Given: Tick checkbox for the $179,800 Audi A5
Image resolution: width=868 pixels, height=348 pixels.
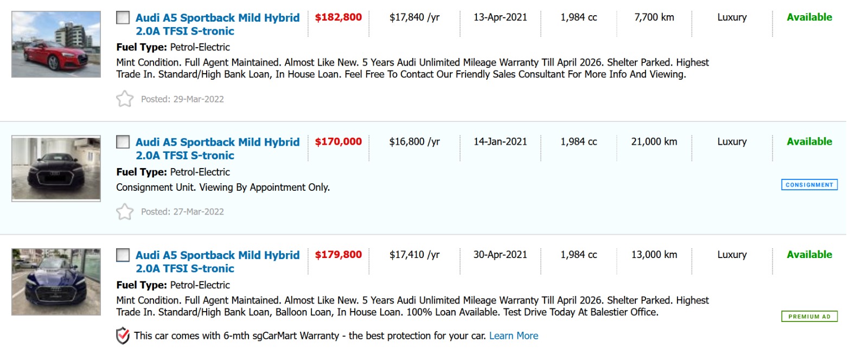Looking at the screenshot, I should coord(123,255).
